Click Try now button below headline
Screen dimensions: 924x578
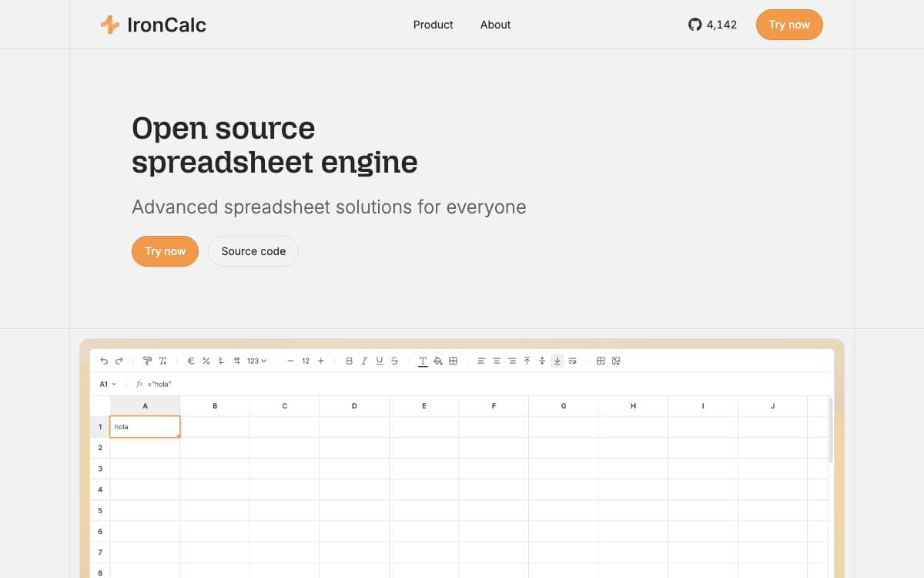click(x=165, y=251)
